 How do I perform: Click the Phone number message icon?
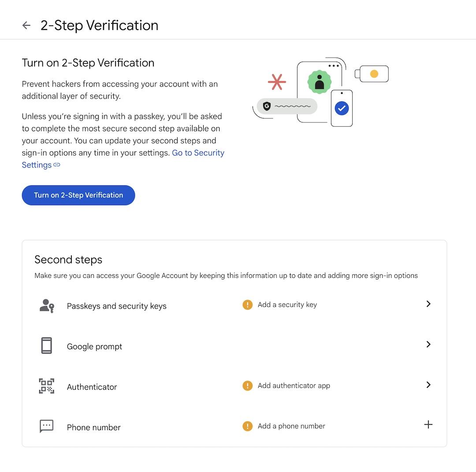click(46, 426)
